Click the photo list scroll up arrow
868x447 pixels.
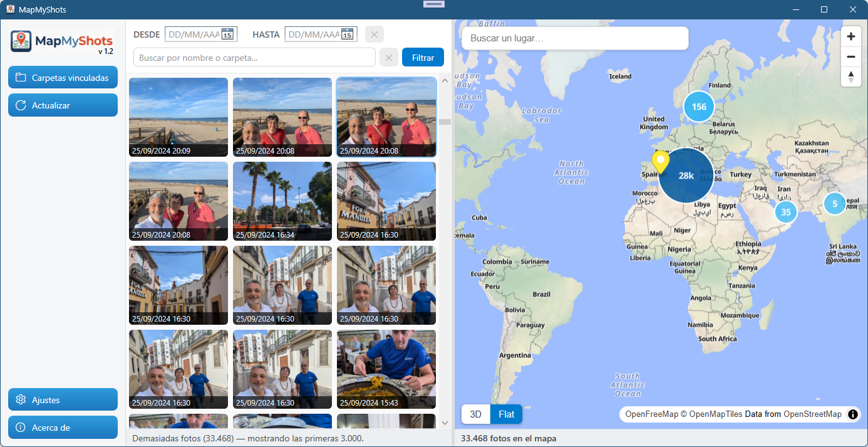tap(445, 80)
